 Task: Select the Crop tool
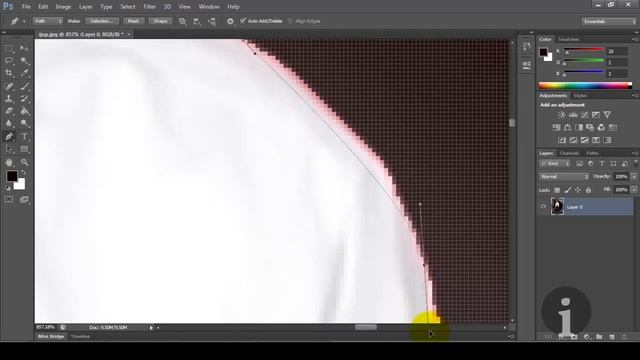click(9, 73)
